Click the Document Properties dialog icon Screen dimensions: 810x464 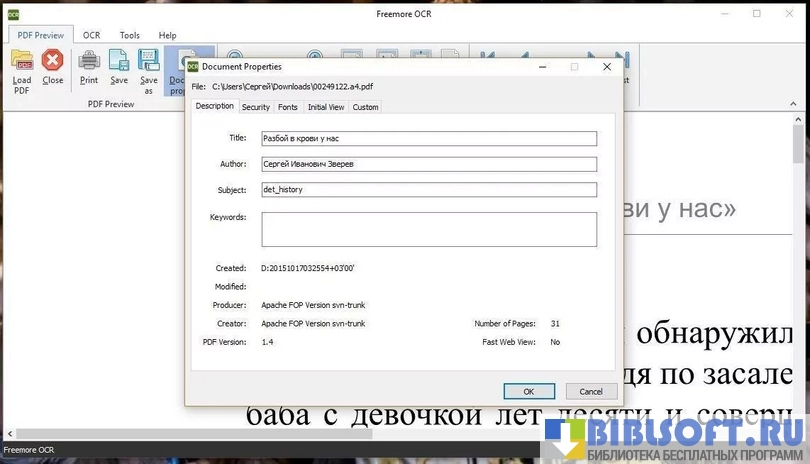pyautogui.click(x=192, y=67)
